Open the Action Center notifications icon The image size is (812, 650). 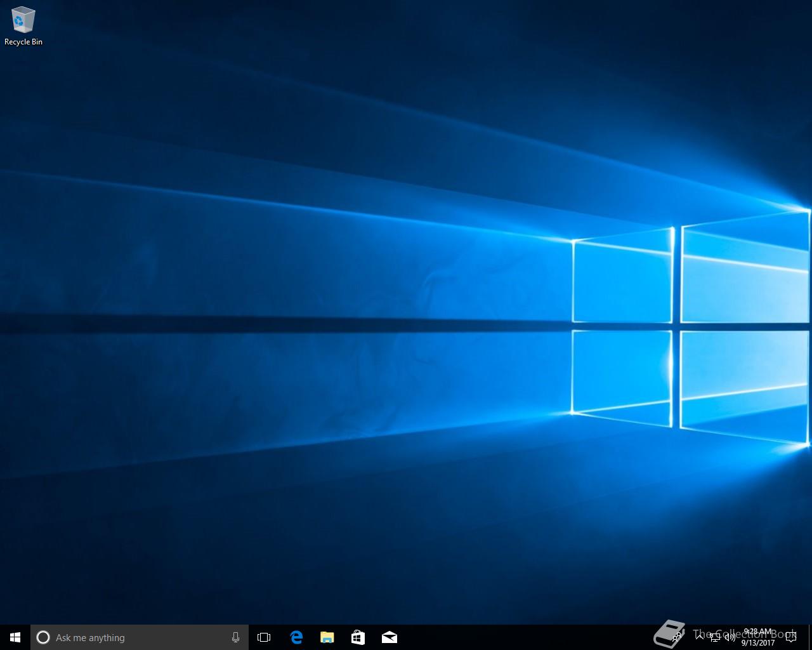791,637
